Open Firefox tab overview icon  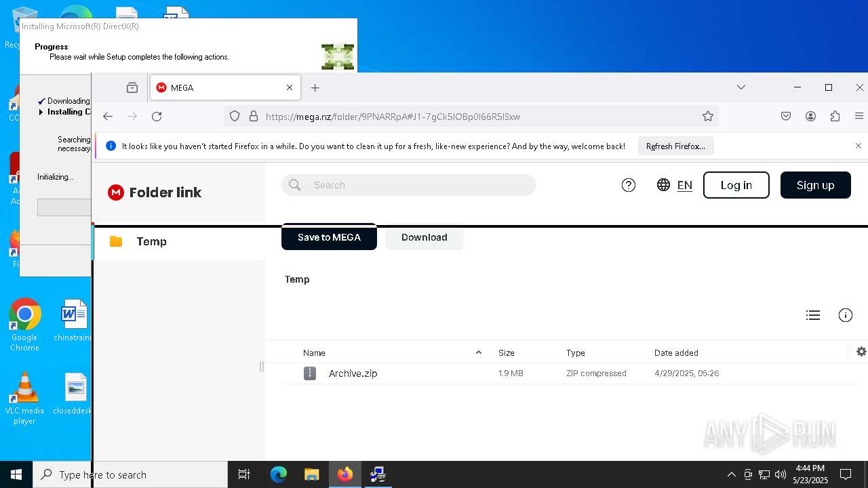pyautogui.click(x=132, y=87)
